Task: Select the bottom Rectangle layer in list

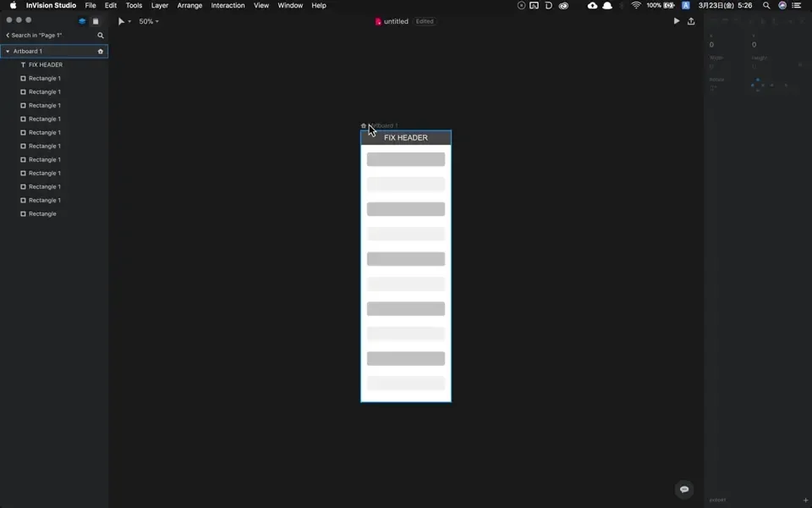Action: (42, 214)
